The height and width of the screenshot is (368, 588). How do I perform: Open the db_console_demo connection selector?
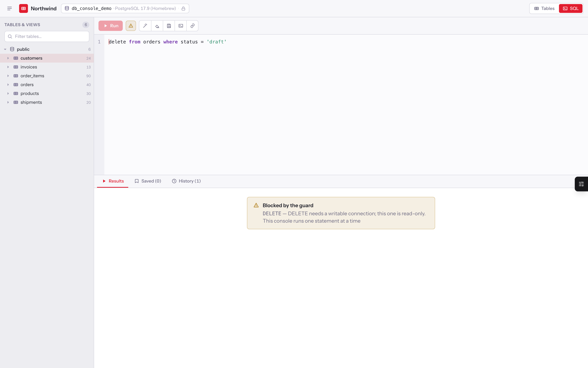point(125,8)
